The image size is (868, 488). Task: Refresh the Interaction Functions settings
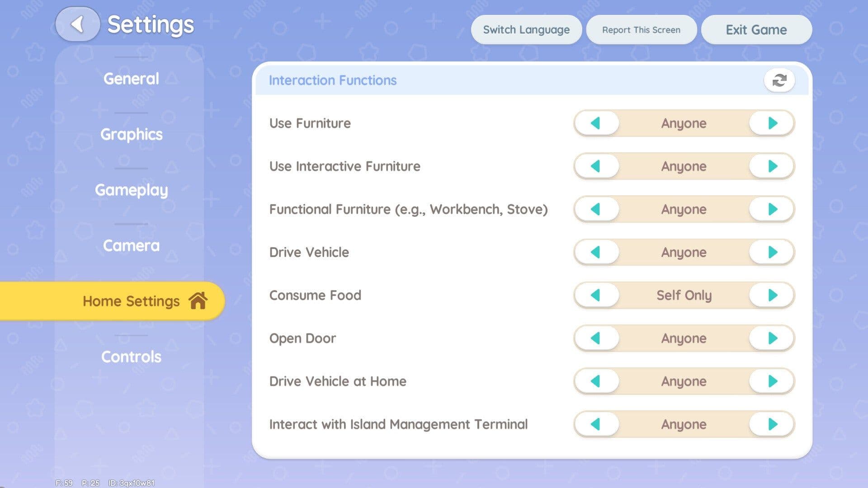tap(780, 80)
